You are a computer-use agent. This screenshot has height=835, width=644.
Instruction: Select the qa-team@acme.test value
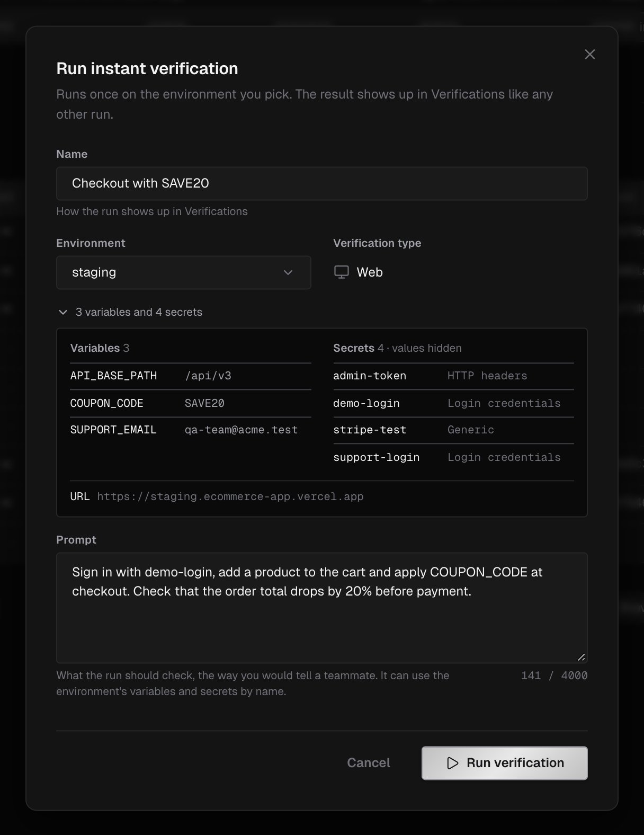tap(241, 430)
